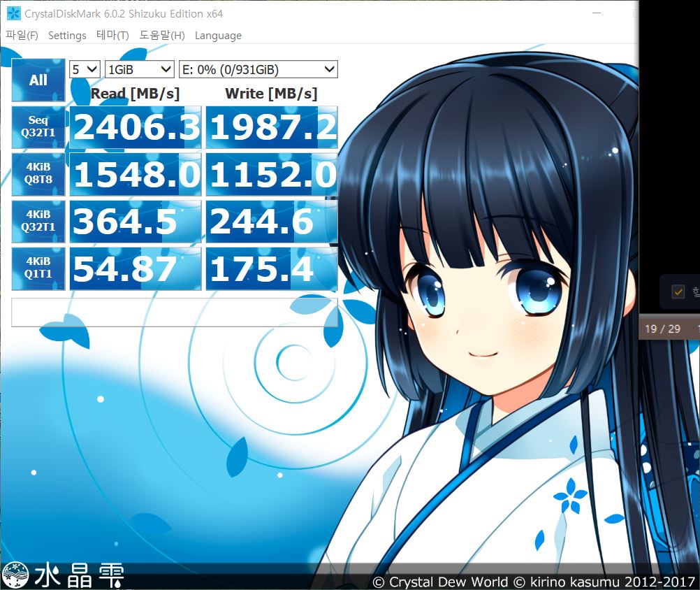700x590 pixels.
Task: Start the 4KiB Q8T8 benchmark
Action: [x=38, y=174]
